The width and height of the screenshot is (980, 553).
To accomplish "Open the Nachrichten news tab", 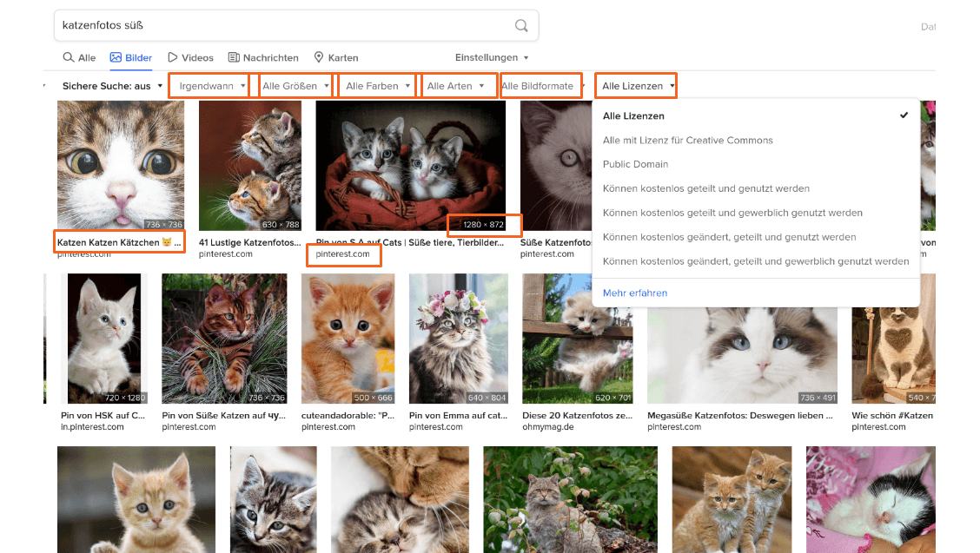I will (262, 58).
